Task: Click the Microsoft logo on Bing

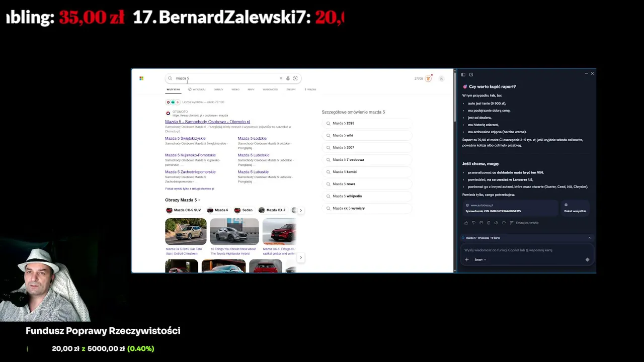Action: click(141, 78)
